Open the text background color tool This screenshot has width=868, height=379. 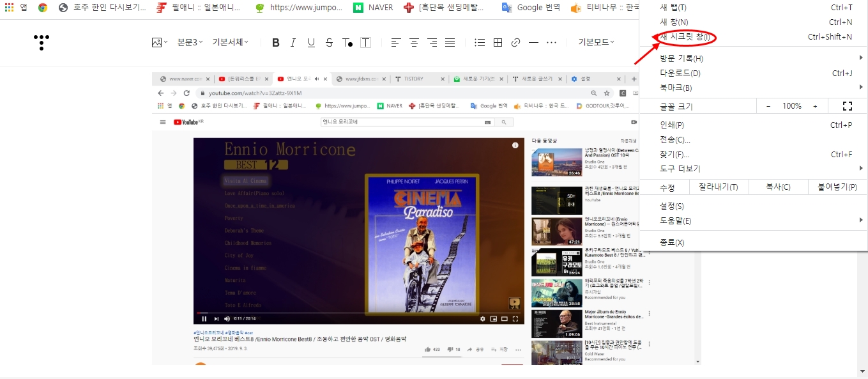click(x=365, y=43)
